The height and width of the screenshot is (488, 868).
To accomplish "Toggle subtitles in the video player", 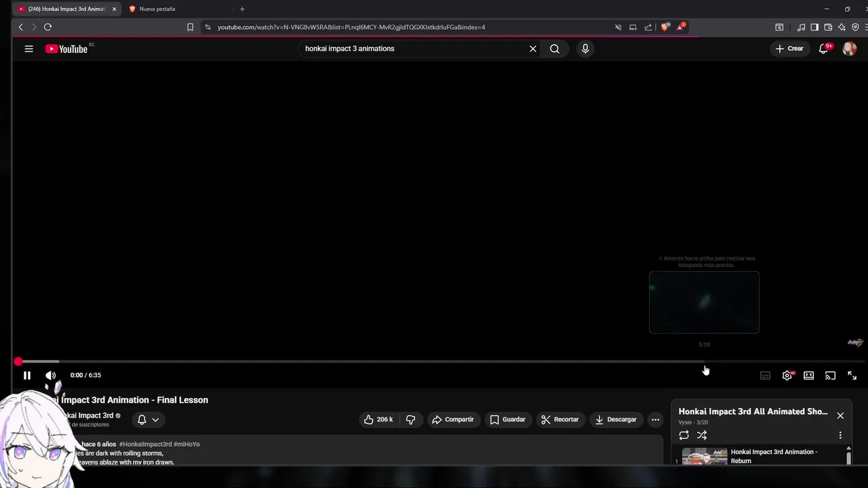I will (x=765, y=375).
